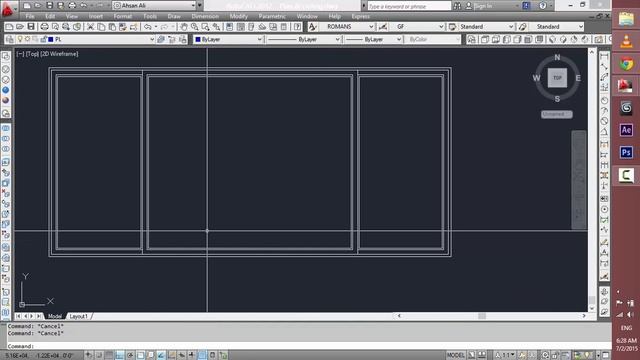Select the Pan hand tool
This screenshot has width=640, height=360.
[184, 27]
